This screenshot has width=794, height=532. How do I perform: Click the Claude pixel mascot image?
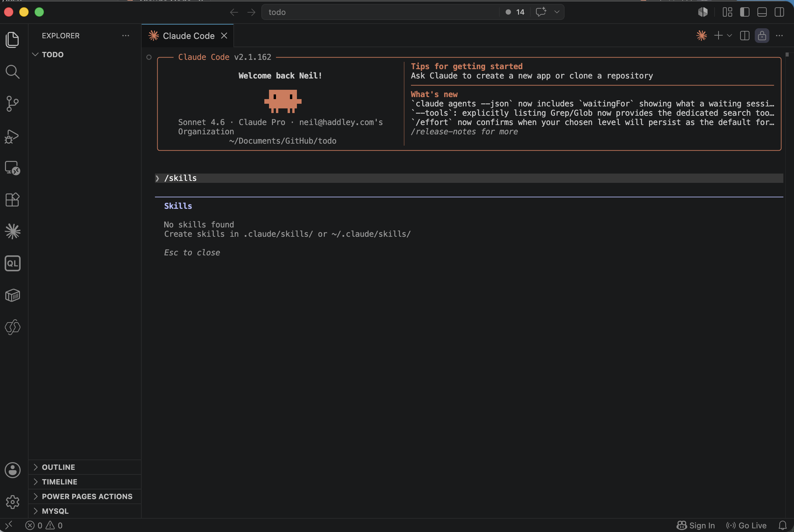coord(283,101)
